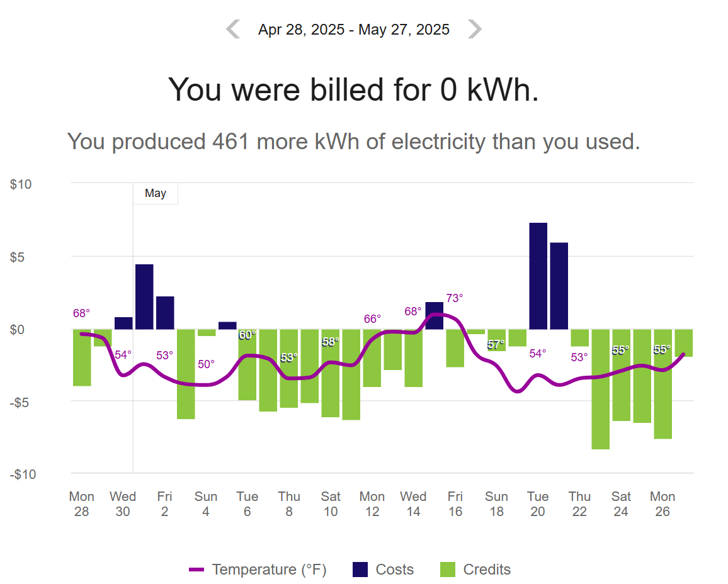Toggle the Costs legend series

[x=383, y=569]
